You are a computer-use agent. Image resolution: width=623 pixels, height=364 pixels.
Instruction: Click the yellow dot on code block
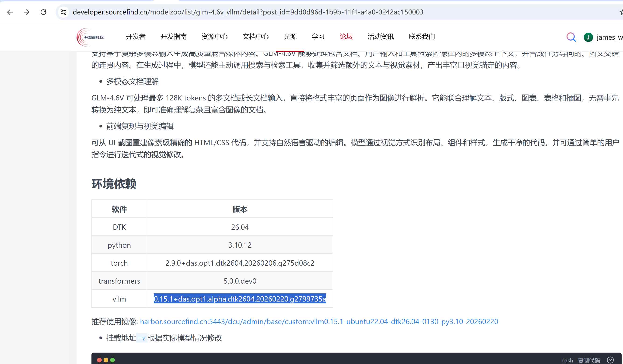point(106,360)
